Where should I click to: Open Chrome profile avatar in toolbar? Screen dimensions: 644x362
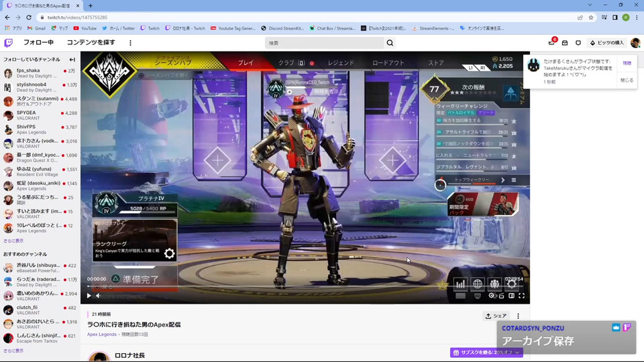click(626, 17)
